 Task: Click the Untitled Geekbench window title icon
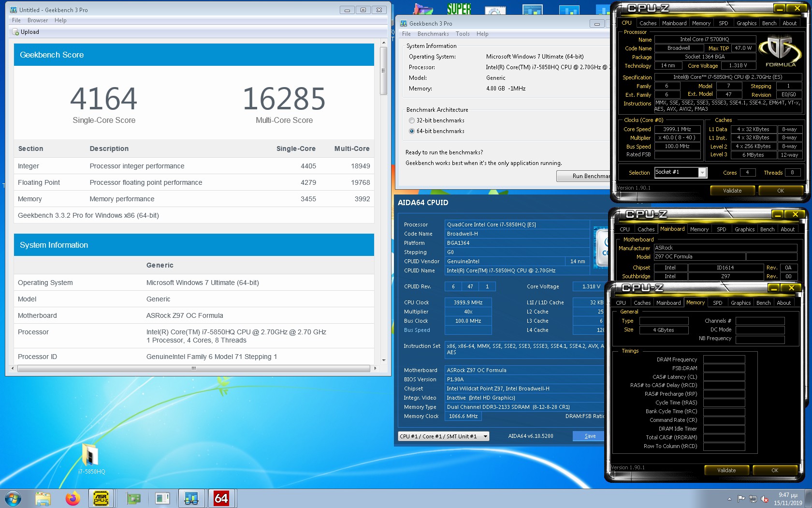(14, 10)
